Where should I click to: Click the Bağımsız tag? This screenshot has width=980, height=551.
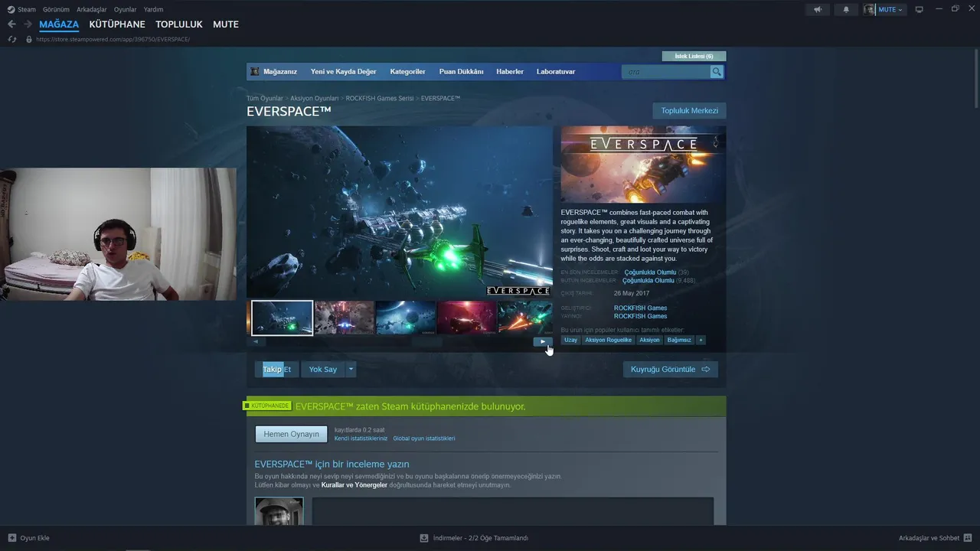click(679, 340)
